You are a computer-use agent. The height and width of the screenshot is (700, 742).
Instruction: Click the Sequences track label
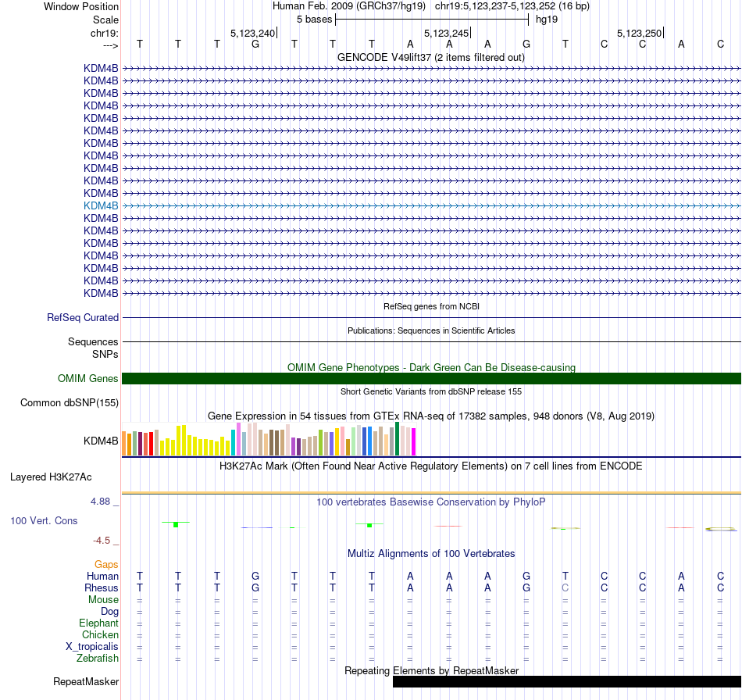point(93,341)
